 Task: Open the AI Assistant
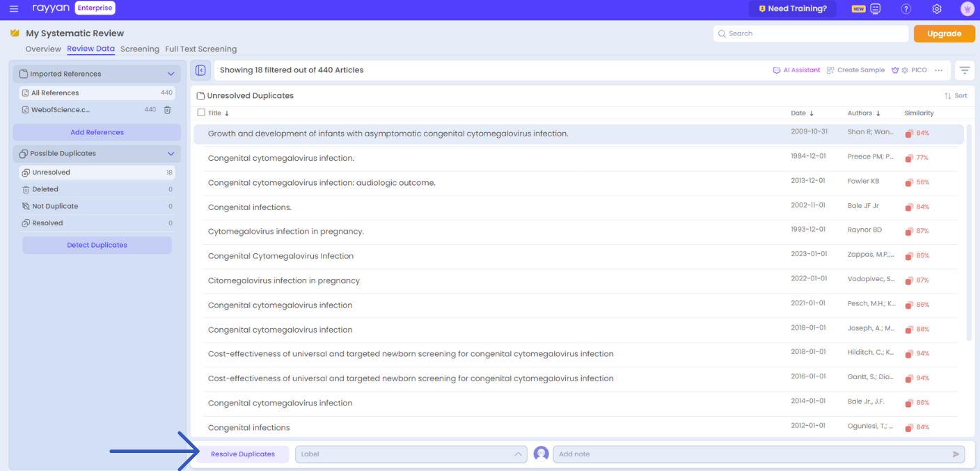796,70
